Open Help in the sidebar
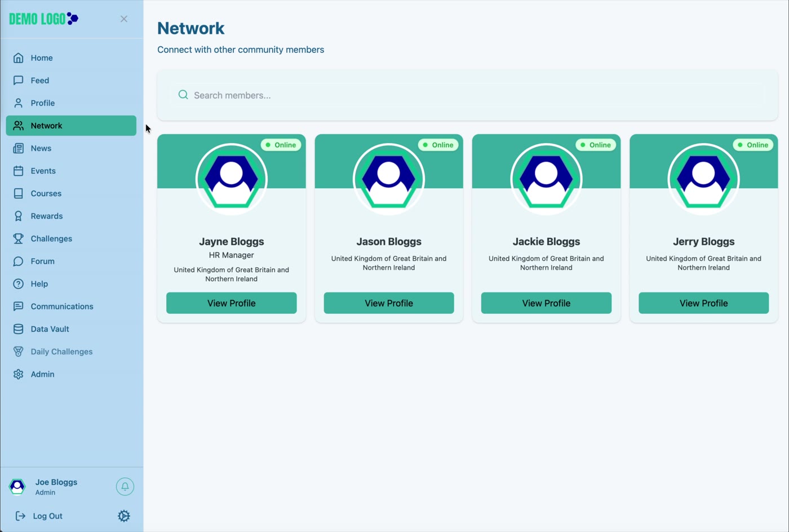This screenshot has height=532, width=789. [x=71, y=283]
